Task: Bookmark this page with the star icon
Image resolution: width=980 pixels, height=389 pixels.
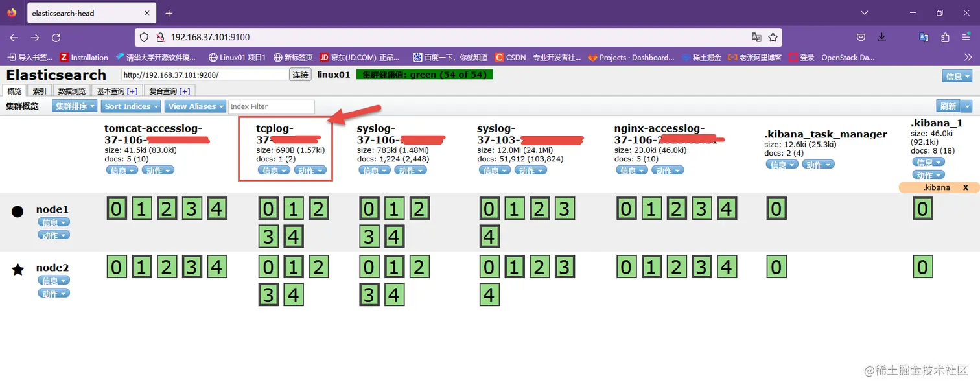Action: [x=773, y=38]
